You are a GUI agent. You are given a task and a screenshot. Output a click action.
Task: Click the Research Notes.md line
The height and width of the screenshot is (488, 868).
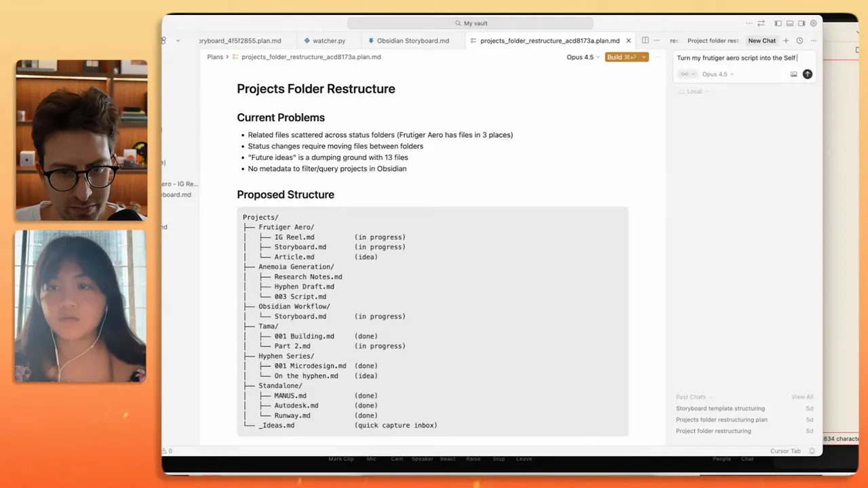point(308,277)
